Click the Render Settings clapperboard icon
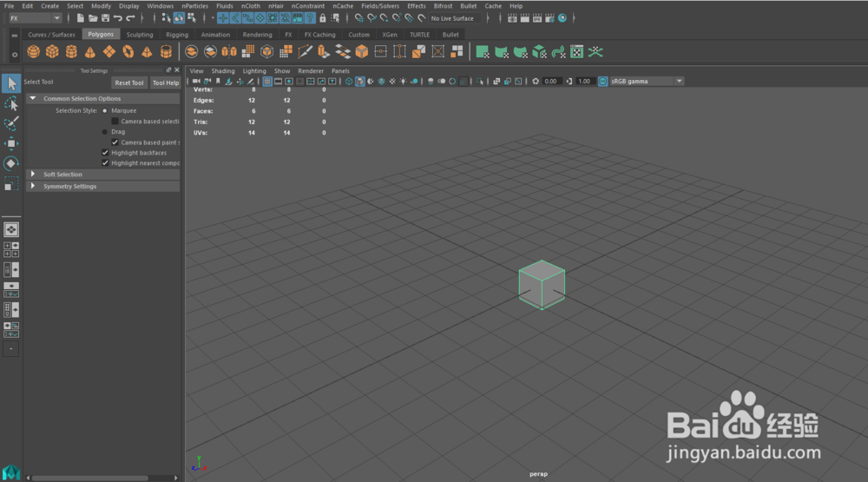The width and height of the screenshot is (868, 482). pyautogui.click(x=549, y=18)
